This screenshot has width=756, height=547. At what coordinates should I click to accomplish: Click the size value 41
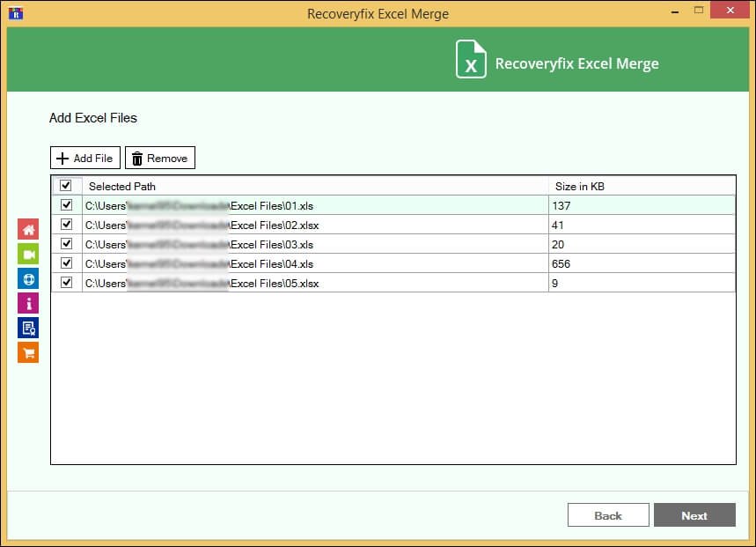click(x=558, y=225)
